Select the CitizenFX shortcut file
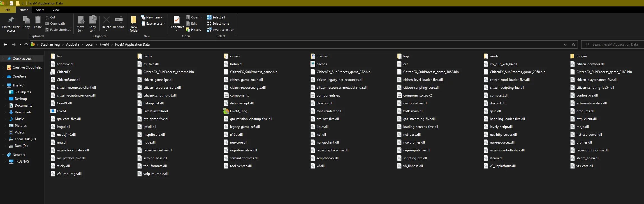This screenshot has width=644, height=204. (x=61, y=72)
